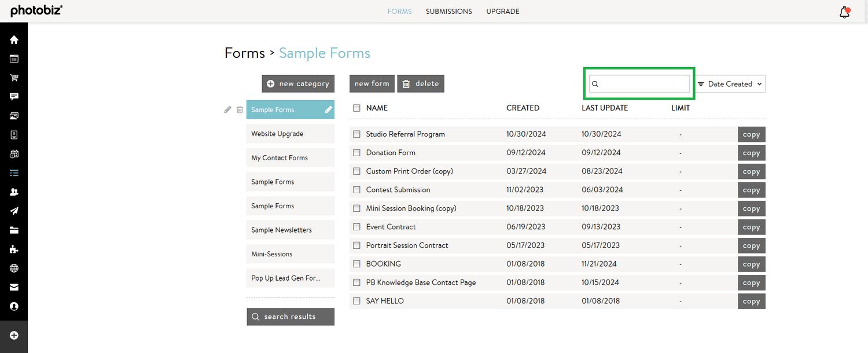Open the notification bell icon
Screen dimensions: 868x353
(844, 11)
